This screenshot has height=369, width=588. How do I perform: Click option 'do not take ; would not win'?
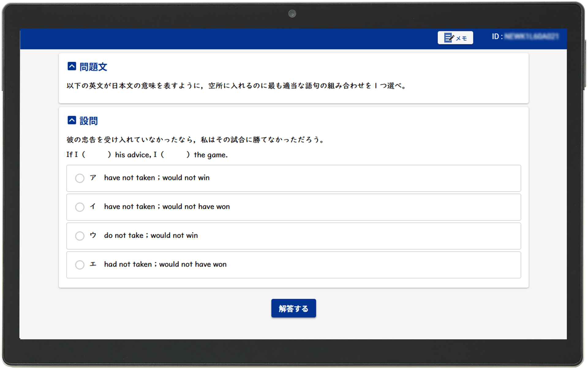coord(151,236)
